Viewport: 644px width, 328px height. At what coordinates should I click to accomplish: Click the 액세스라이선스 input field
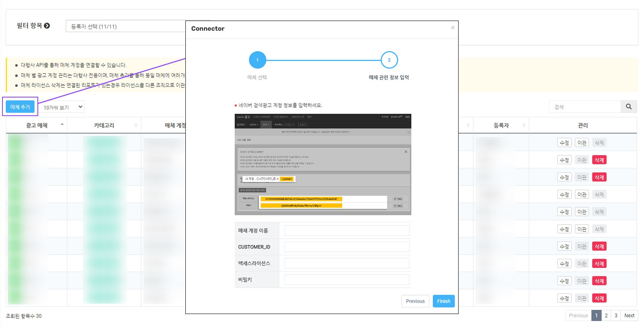(346, 263)
